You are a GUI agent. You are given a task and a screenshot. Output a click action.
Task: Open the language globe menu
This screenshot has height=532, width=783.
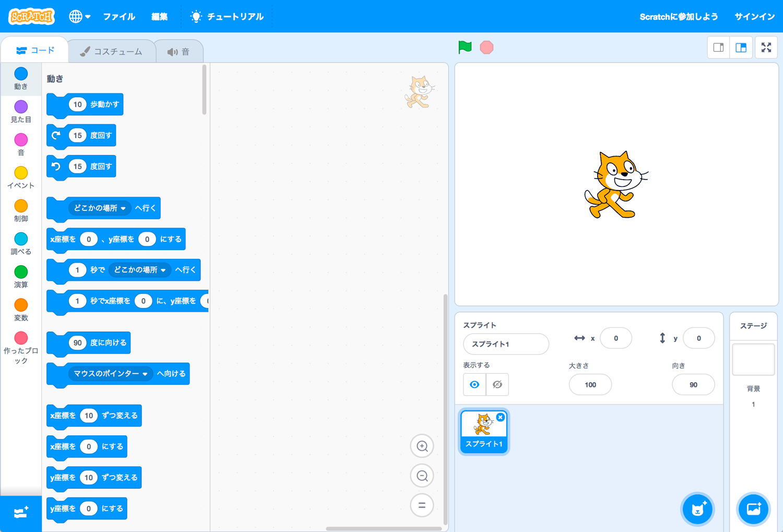(79, 16)
